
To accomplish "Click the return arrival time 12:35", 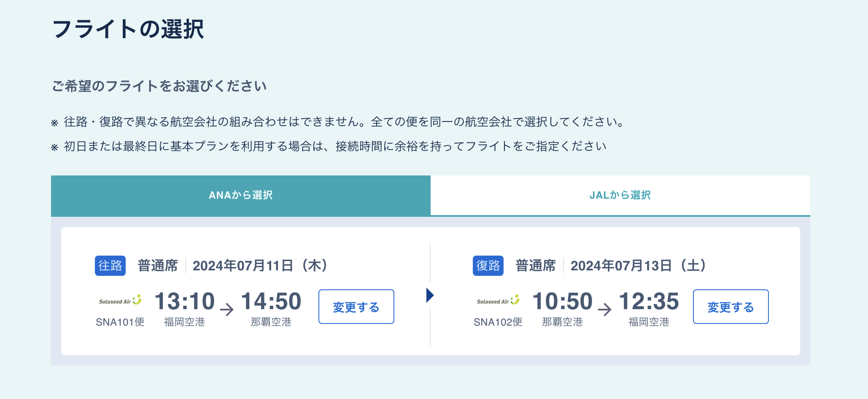I will [649, 301].
